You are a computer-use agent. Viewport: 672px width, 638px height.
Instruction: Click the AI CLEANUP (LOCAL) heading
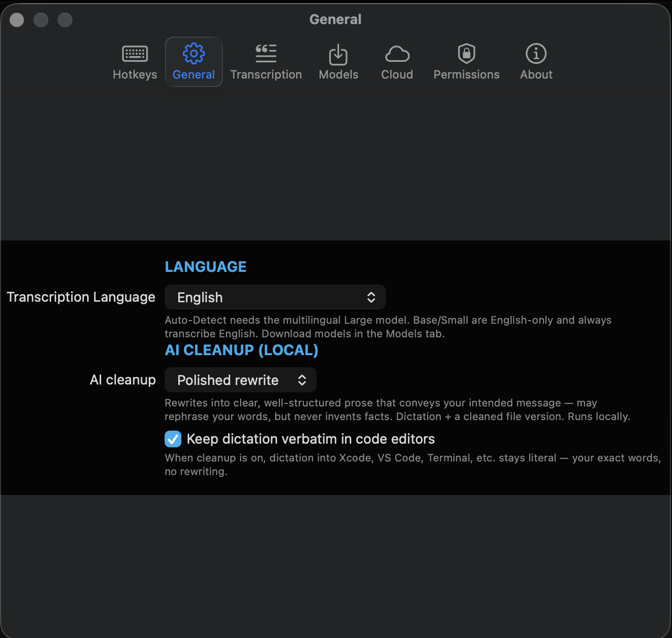pyautogui.click(x=242, y=350)
